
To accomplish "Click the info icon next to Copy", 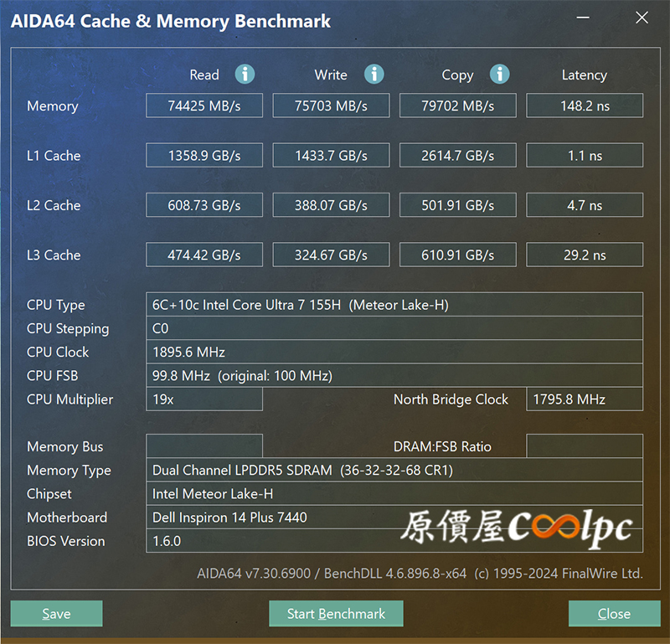I will coord(499,75).
